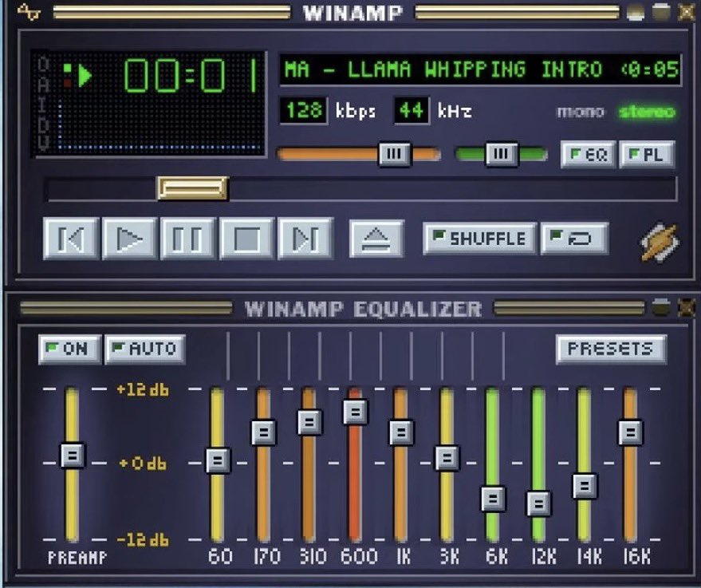Close the Winamp main window

click(x=687, y=12)
